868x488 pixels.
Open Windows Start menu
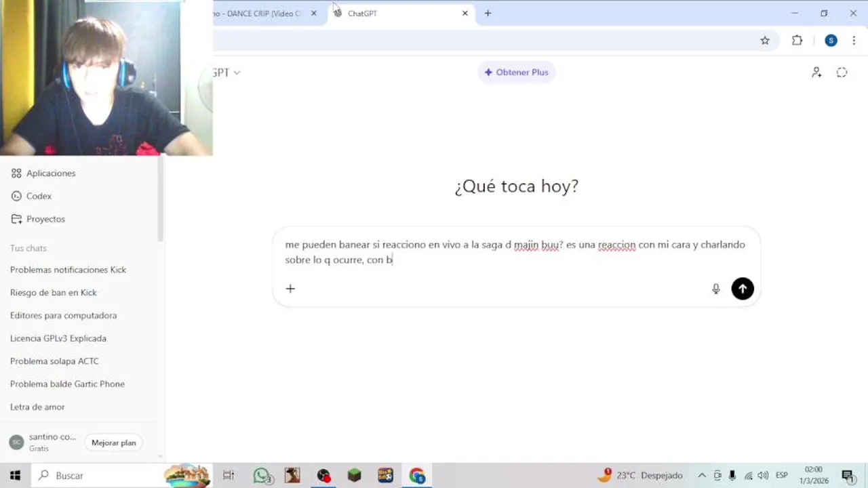[x=15, y=475]
